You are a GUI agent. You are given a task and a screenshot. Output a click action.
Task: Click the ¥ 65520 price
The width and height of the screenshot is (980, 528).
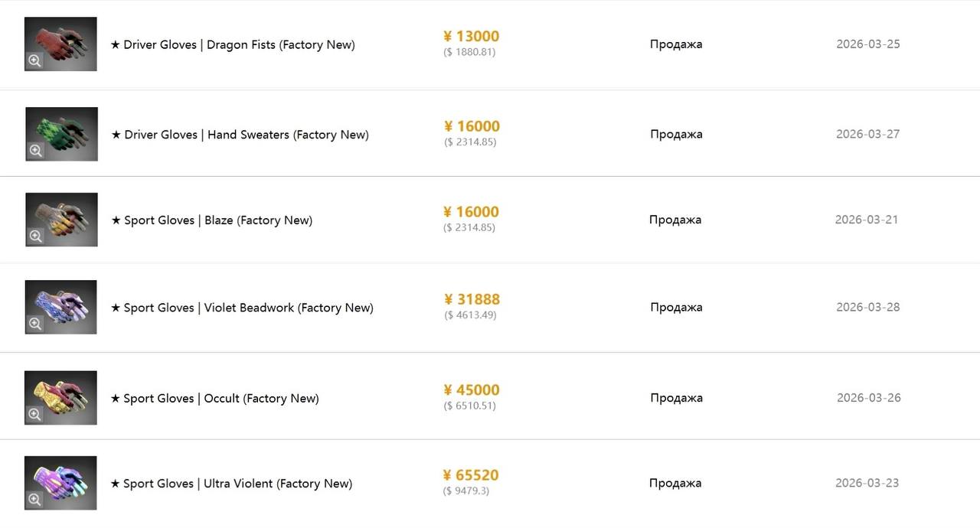(471, 475)
